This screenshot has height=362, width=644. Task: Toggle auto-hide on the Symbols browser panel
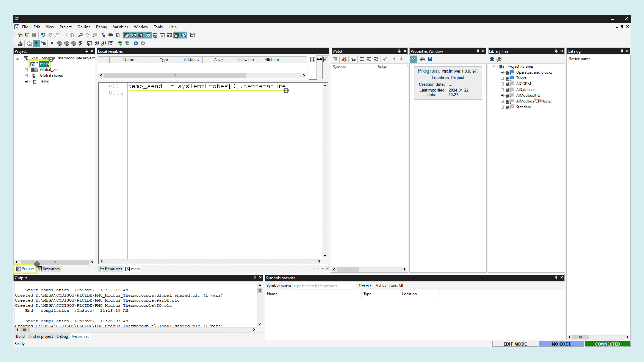[556, 278]
